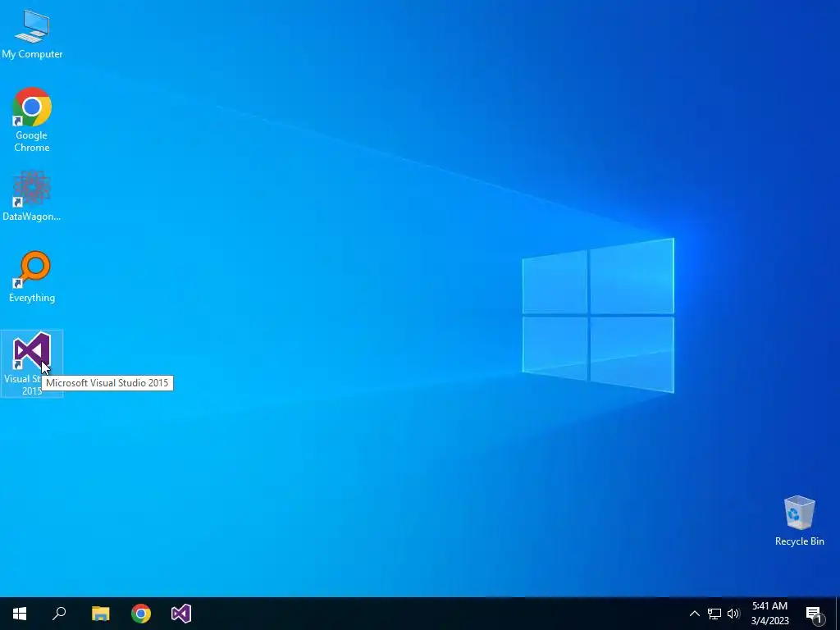The height and width of the screenshot is (630, 840).
Task: Click the Show Desktop strip at taskbar end
Action: (838, 614)
